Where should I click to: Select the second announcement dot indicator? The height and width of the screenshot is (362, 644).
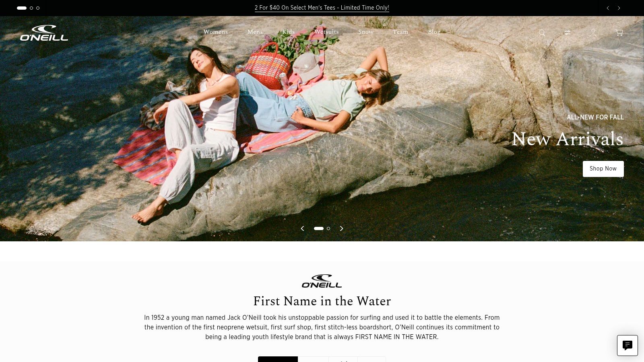[x=31, y=8]
